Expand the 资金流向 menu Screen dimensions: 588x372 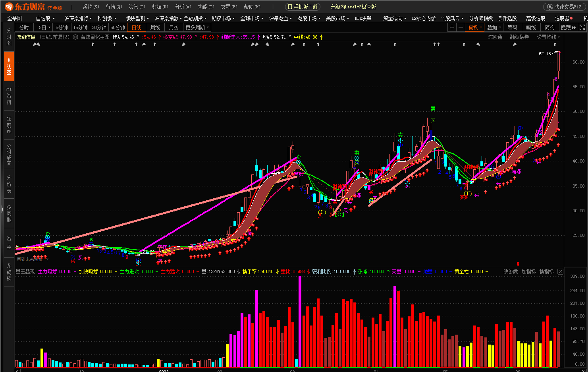point(395,18)
